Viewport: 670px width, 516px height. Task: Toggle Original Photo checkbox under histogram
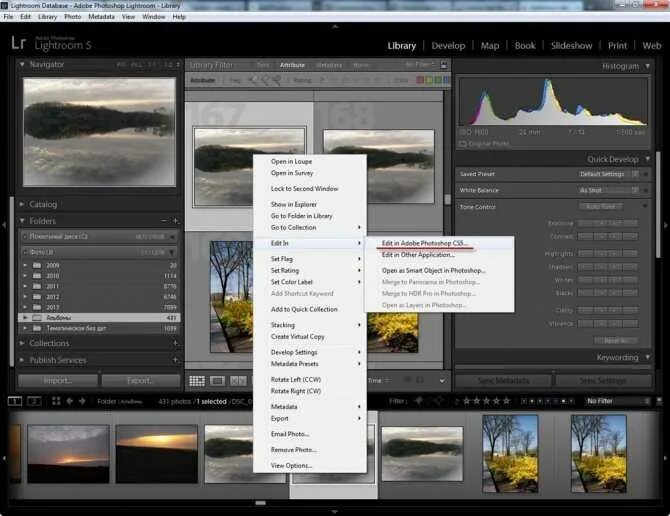coord(463,144)
